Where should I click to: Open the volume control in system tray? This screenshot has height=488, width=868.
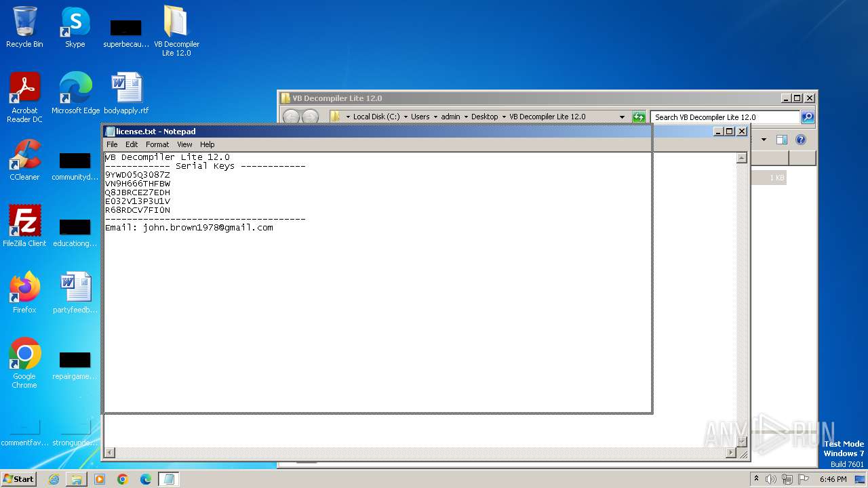[771, 479]
